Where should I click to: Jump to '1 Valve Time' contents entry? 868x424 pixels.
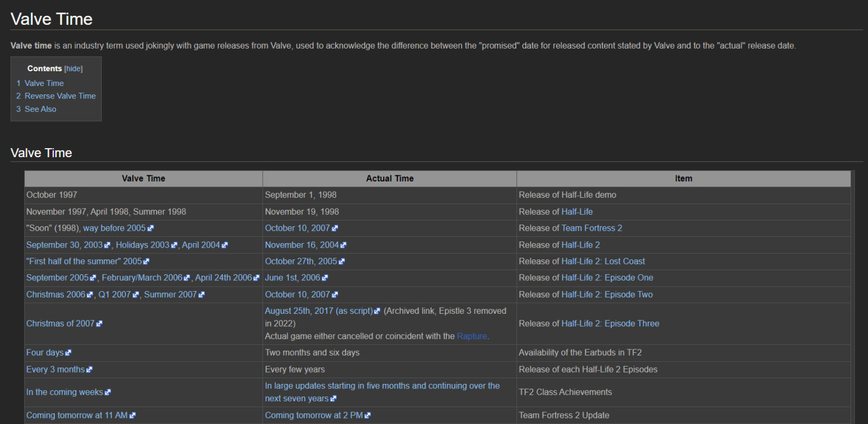click(x=40, y=83)
